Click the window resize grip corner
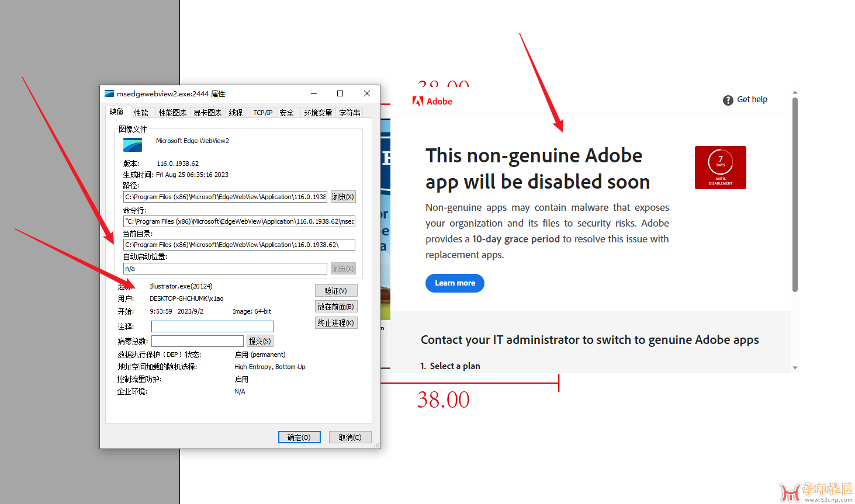Image resolution: width=855 pixels, height=504 pixels. coord(376,445)
